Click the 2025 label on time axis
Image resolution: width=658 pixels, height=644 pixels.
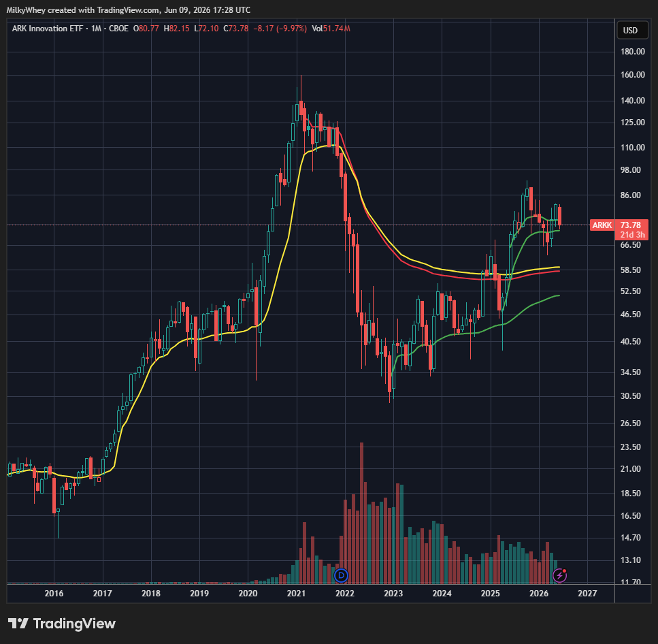490,593
